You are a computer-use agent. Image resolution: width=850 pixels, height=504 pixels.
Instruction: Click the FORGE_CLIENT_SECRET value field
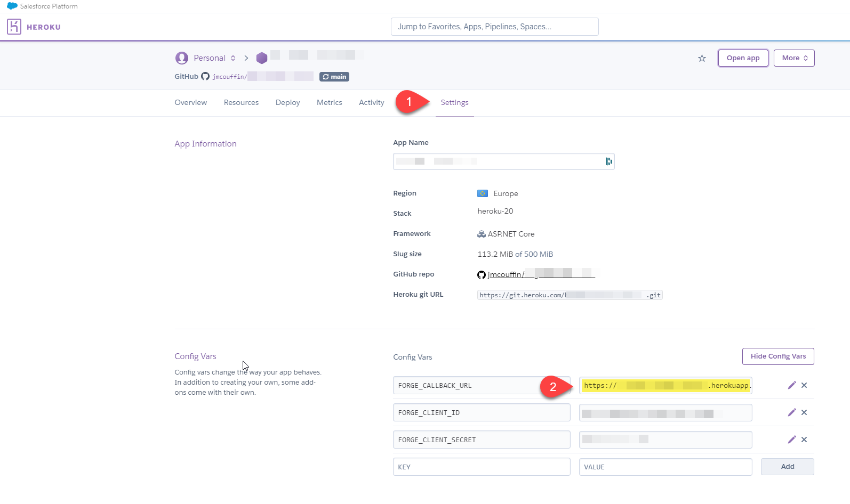[665, 440]
